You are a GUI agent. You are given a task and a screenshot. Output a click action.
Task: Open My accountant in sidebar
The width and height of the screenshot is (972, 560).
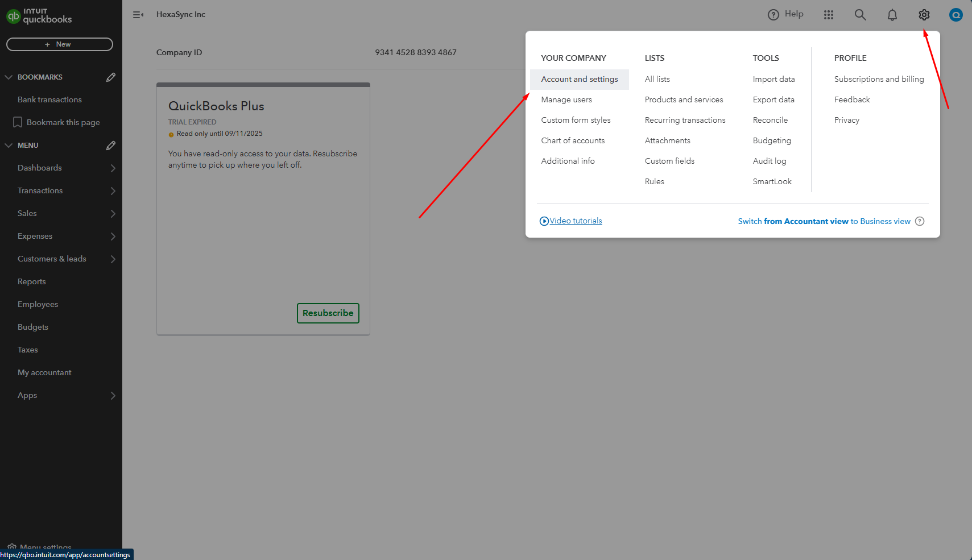pyautogui.click(x=44, y=372)
